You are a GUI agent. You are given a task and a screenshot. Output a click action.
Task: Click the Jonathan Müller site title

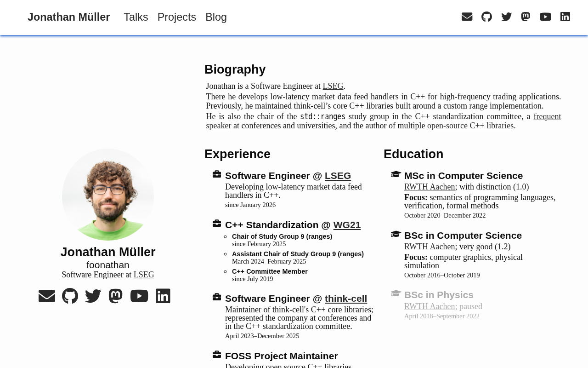click(x=69, y=17)
